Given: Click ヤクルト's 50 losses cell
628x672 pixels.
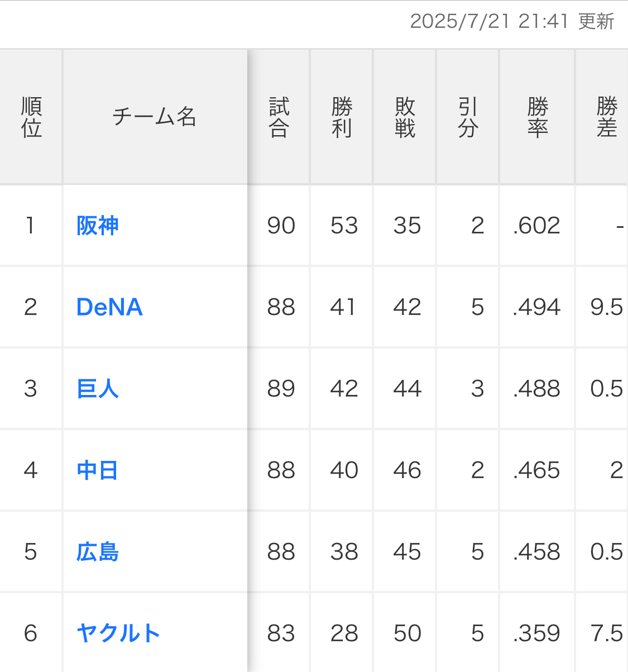Looking at the screenshot, I should tap(407, 633).
